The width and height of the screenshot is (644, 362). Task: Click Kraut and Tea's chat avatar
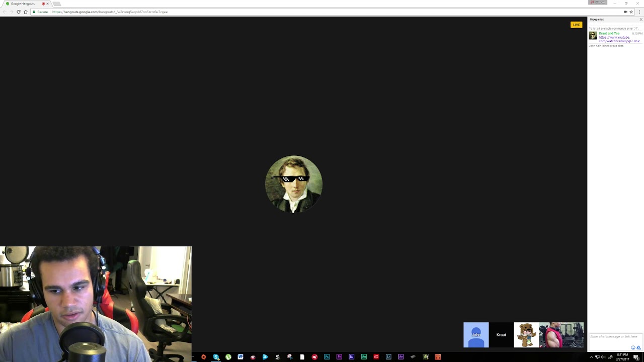click(593, 36)
